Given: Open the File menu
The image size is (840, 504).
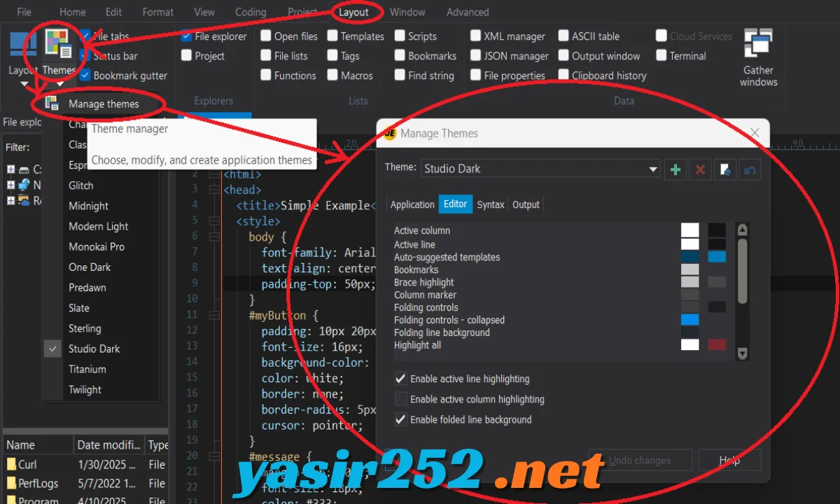Looking at the screenshot, I should pos(24,12).
